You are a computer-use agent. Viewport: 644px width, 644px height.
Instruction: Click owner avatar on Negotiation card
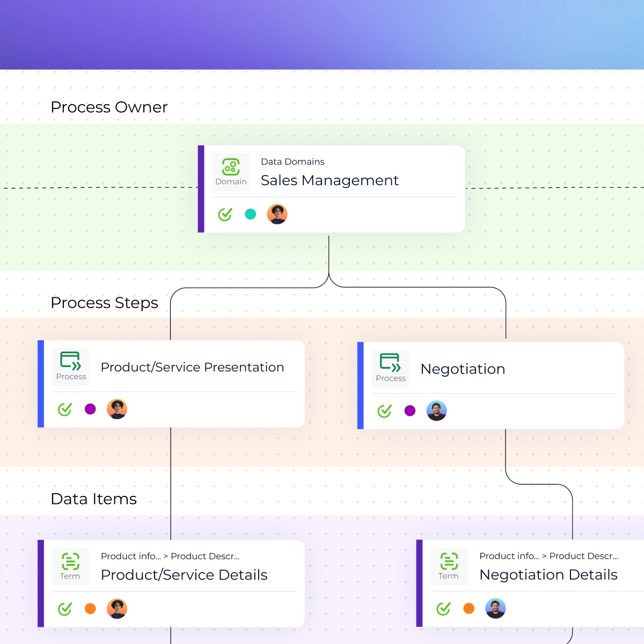click(436, 411)
